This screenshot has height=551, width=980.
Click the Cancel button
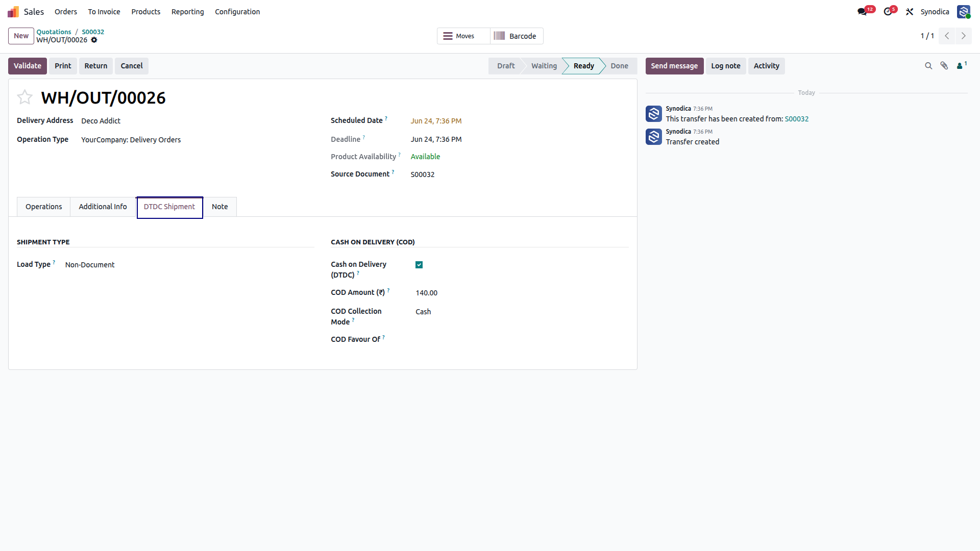pyautogui.click(x=132, y=66)
